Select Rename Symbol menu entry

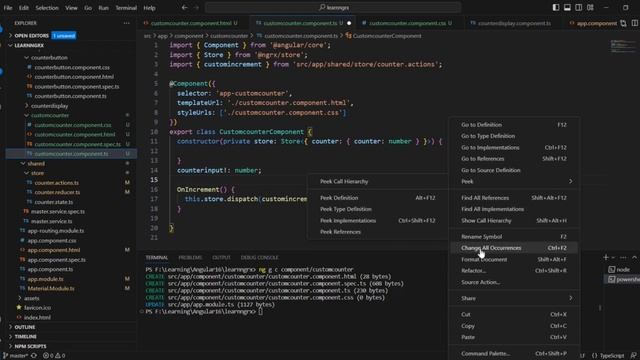pyautogui.click(x=514, y=236)
